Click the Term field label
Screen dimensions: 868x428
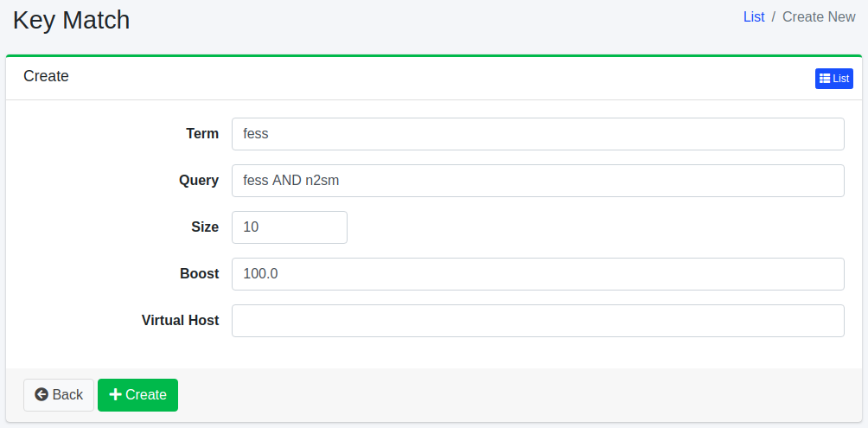click(202, 134)
